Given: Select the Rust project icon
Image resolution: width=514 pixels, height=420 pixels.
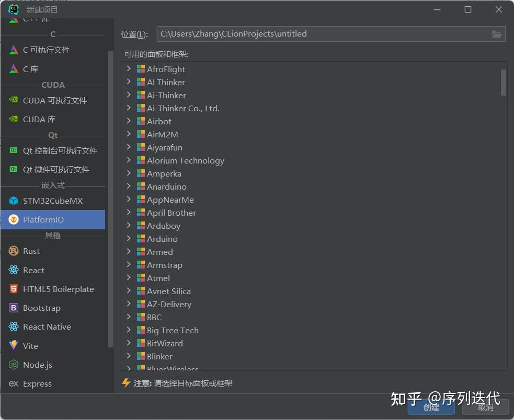Looking at the screenshot, I should 14,251.
